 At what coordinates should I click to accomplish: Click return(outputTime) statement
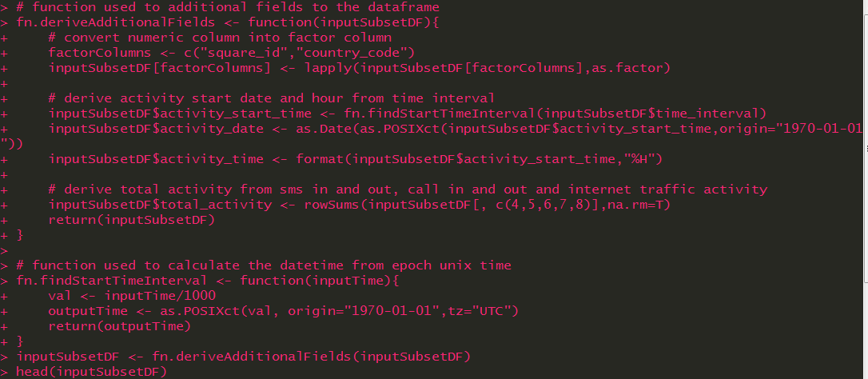[120, 325]
